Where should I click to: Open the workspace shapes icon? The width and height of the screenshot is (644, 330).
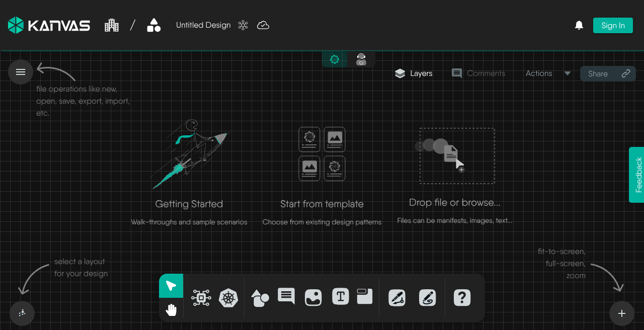[153, 25]
